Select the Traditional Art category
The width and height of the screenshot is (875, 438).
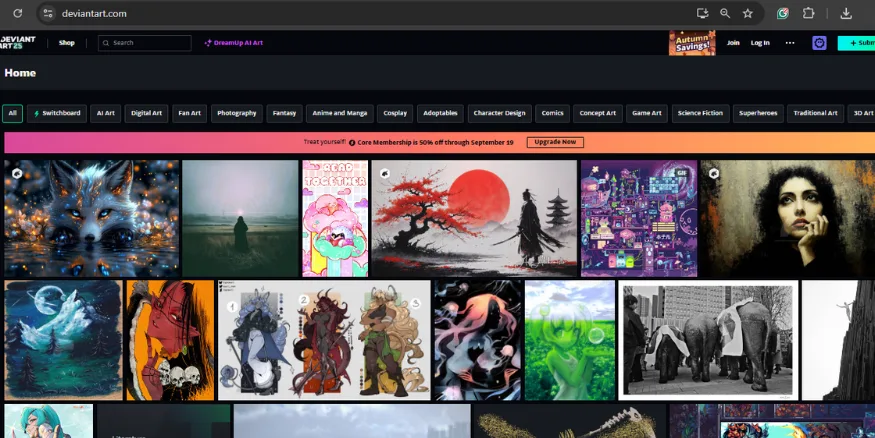click(815, 113)
